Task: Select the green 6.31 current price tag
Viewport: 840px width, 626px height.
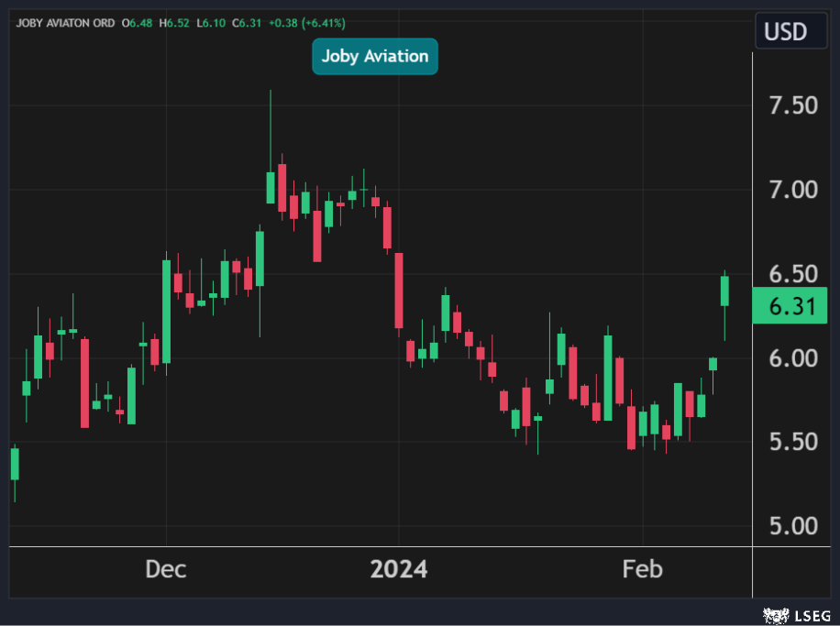Action: click(789, 306)
